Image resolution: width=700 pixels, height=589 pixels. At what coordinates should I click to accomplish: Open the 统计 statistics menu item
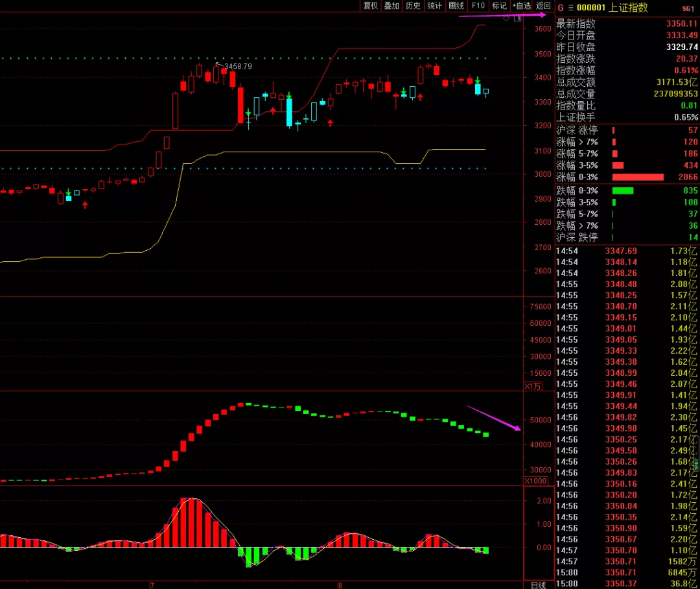pos(434,6)
